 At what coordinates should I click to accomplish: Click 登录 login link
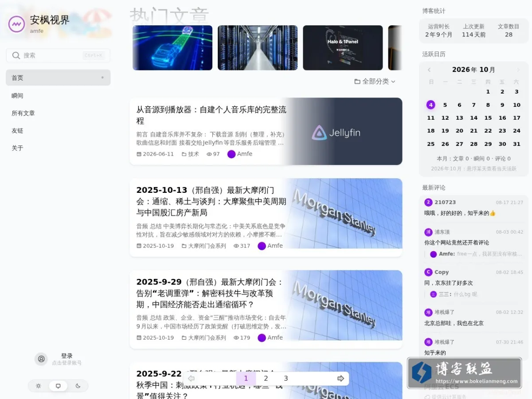click(66, 356)
